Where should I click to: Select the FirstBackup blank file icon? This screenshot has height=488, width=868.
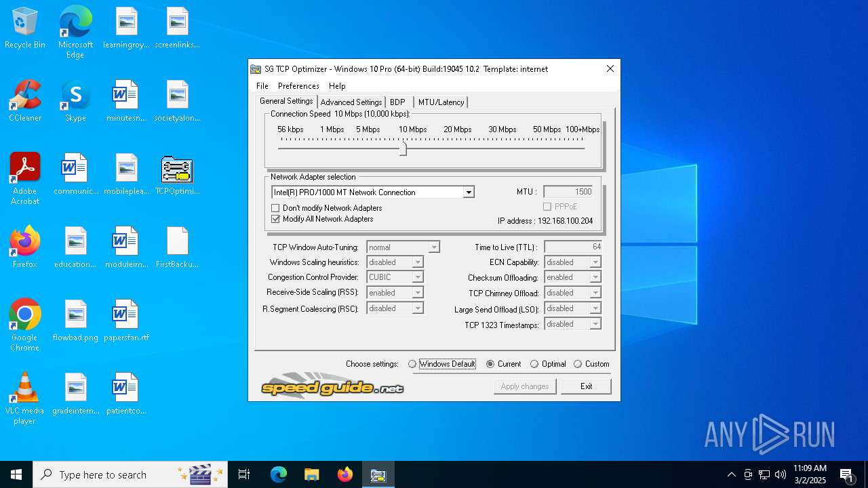click(x=177, y=247)
